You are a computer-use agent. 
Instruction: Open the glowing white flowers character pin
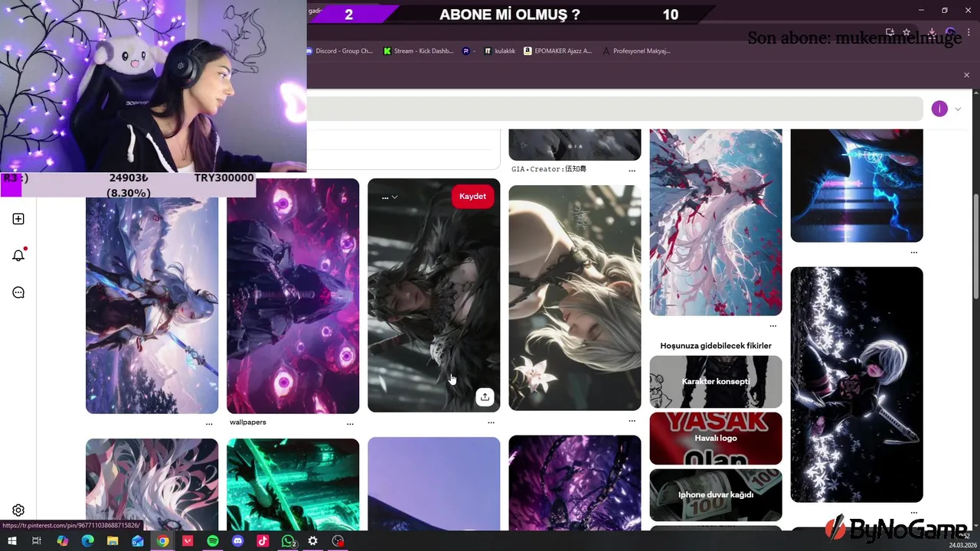coord(857,384)
